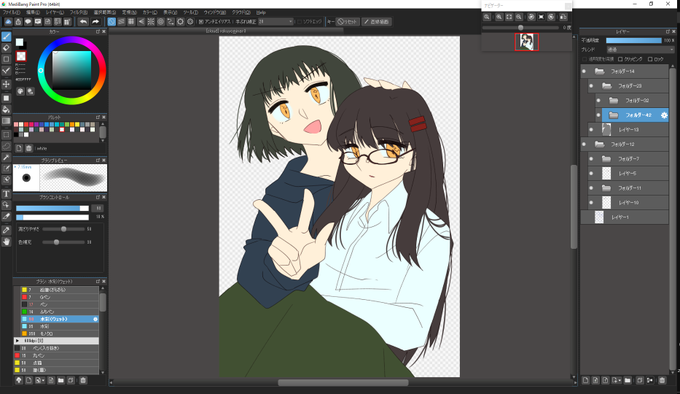Create new palette color with page icon
The width and height of the screenshot is (680, 394).
(19, 148)
